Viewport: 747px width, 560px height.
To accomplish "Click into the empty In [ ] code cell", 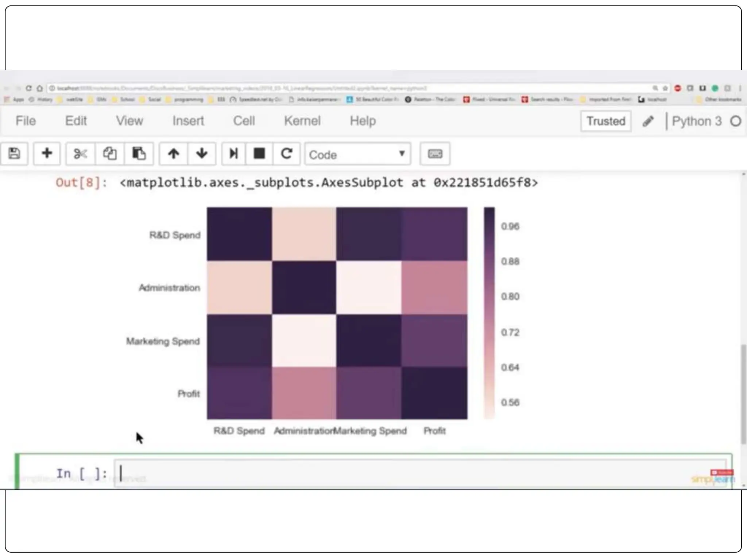I will (x=401, y=474).
